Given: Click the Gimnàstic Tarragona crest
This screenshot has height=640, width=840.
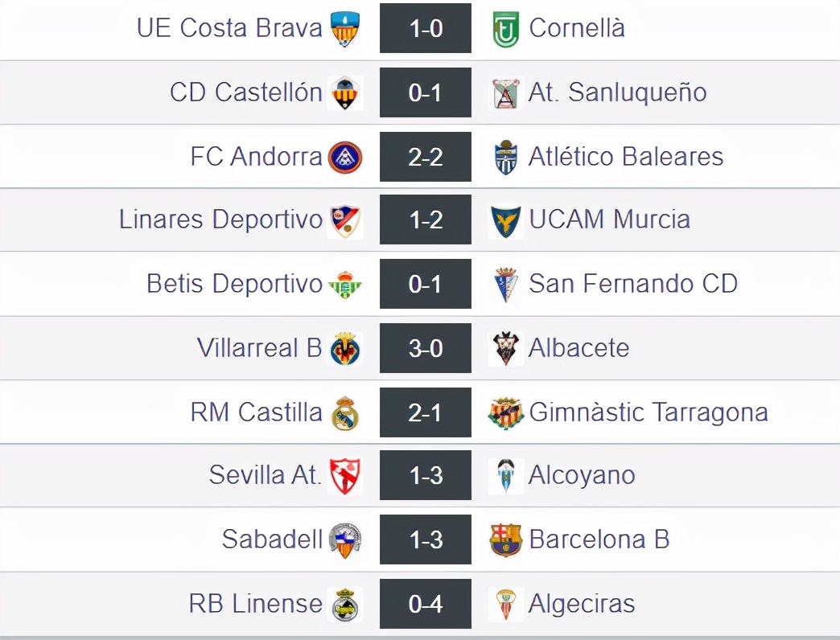Looking at the screenshot, I should tap(506, 412).
